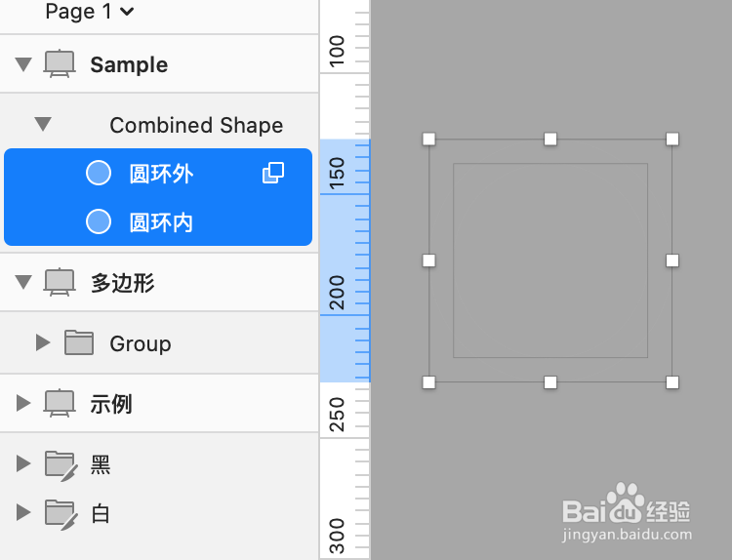732x560 pixels.
Task: Click the 多边形 artboard icon
Action: 60,282
